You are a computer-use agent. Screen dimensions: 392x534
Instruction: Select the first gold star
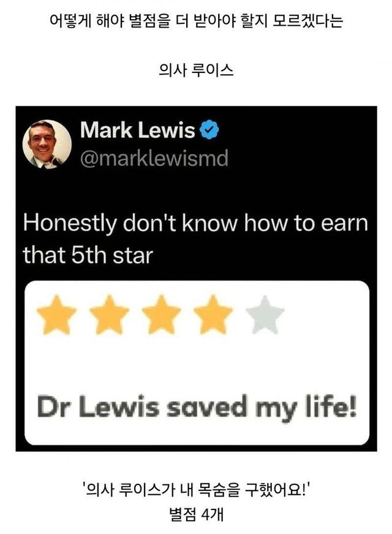56,315
